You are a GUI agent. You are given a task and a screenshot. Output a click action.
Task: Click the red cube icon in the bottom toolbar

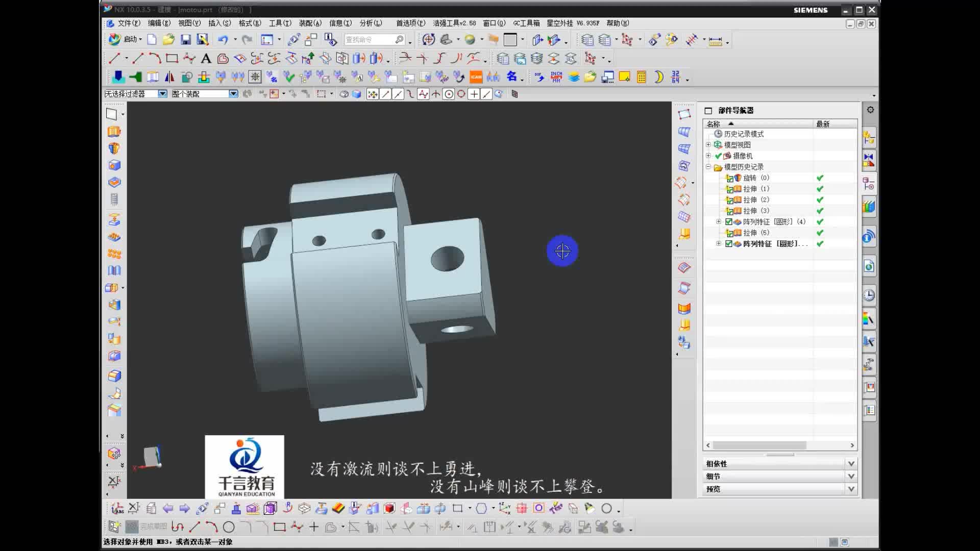pos(389,509)
